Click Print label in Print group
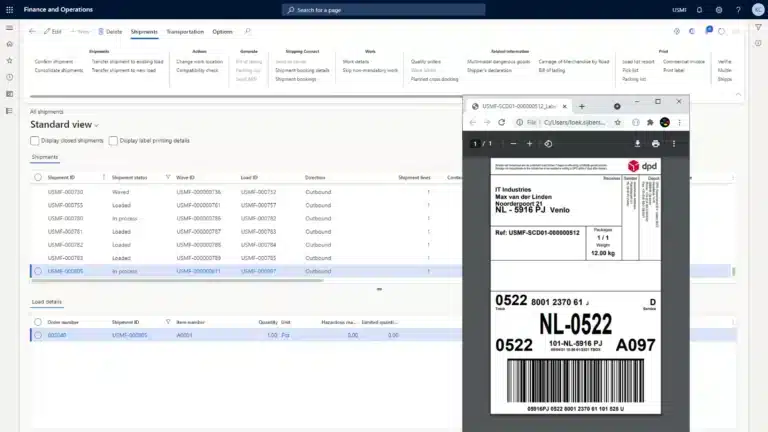Image resolution: width=768 pixels, height=432 pixels. click(673, 71)
